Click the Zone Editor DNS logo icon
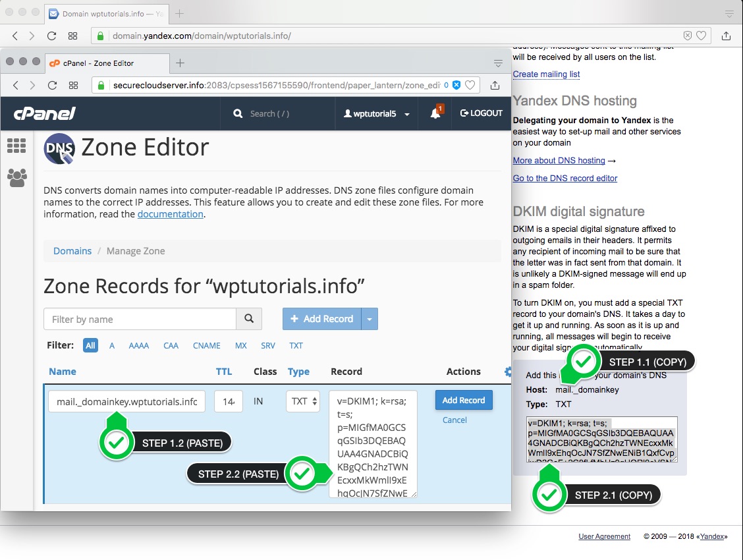The width and height of the screenshot is (743, 560). 59,148
